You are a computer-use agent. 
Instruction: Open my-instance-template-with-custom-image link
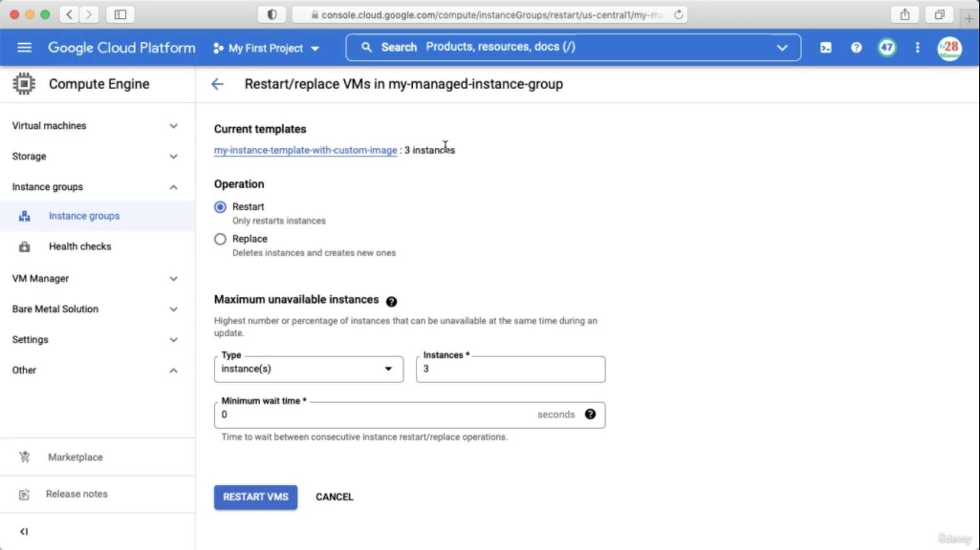pos(306,150)
